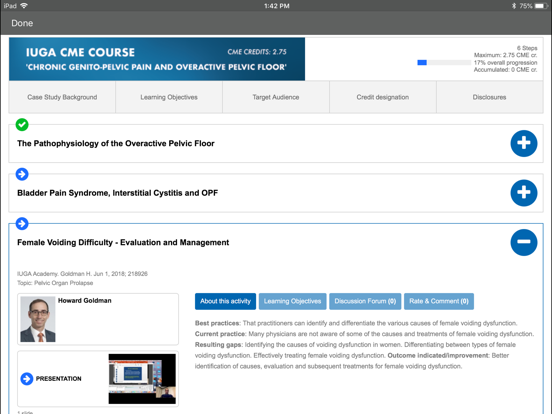Click the battery icon in status bar
The width and height of the screenshot is (552, 414).
[541, 6]
